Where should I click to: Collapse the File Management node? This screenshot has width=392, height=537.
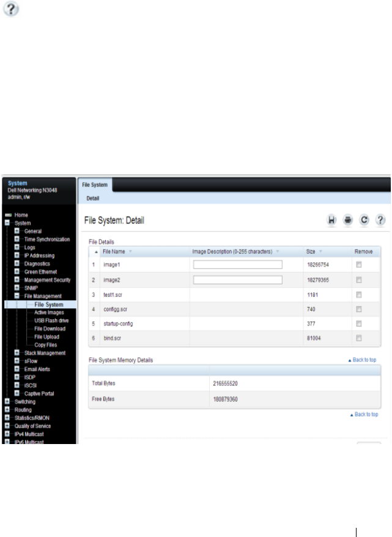pyautogui.click(x=17, y=296)
